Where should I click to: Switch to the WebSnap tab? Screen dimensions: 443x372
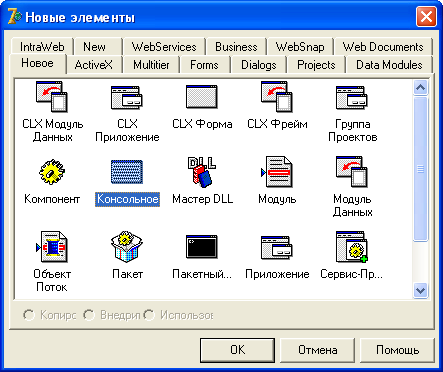tap(300, 47)
